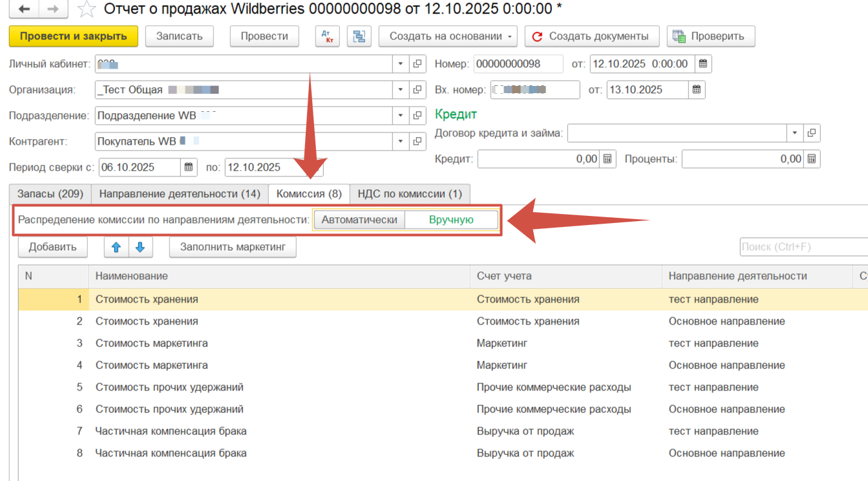Viewport: 868px width, 481px height.
Task: Select row 2 Стоимость хранения name cell
Action: [279, 321]
